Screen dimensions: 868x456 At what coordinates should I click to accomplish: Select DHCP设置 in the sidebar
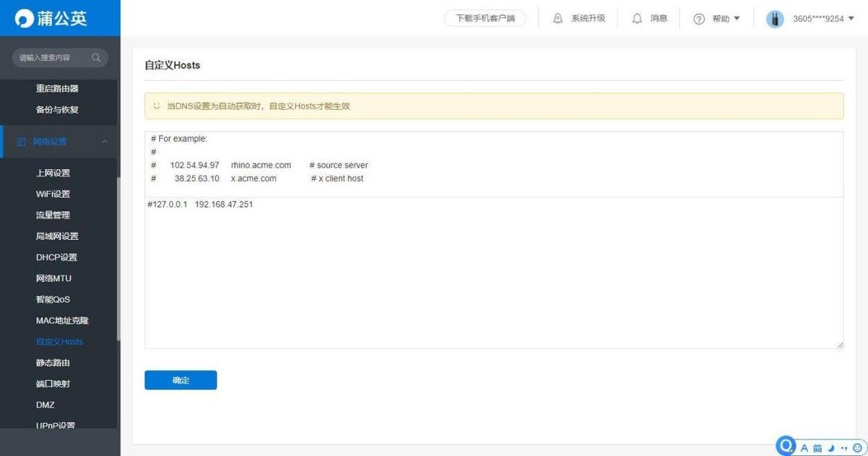pyautogui.click(x=56, y=257)
